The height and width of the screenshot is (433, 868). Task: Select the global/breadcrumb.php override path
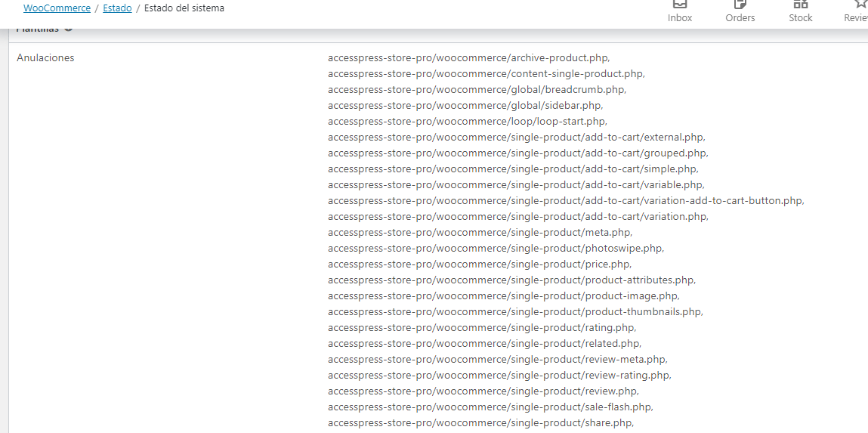tap(477, 89)
